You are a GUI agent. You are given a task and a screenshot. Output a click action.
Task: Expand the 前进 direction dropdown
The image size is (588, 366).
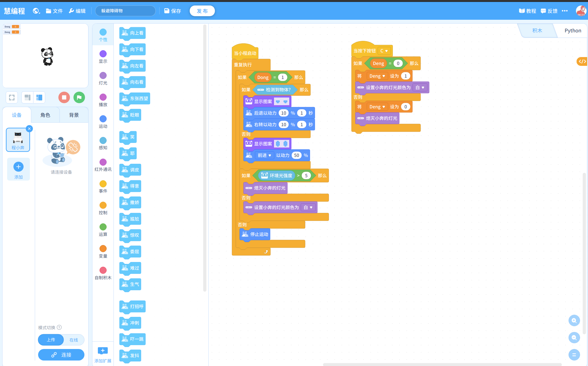(x=265, y=155)
